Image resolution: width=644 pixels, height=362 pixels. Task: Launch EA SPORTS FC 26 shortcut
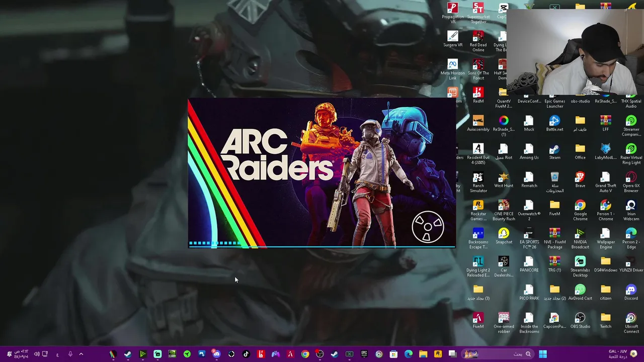click(529, 238)
